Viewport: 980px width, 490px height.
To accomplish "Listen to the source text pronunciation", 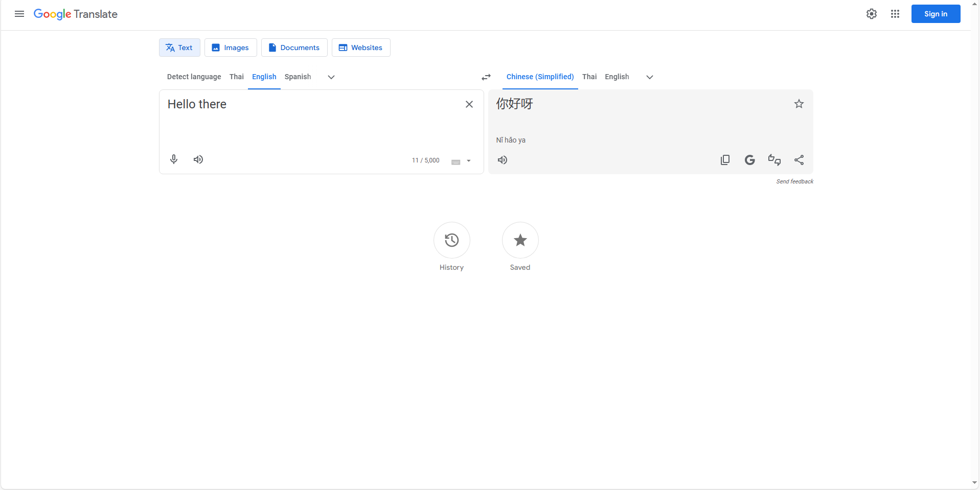I will (198, 159).
